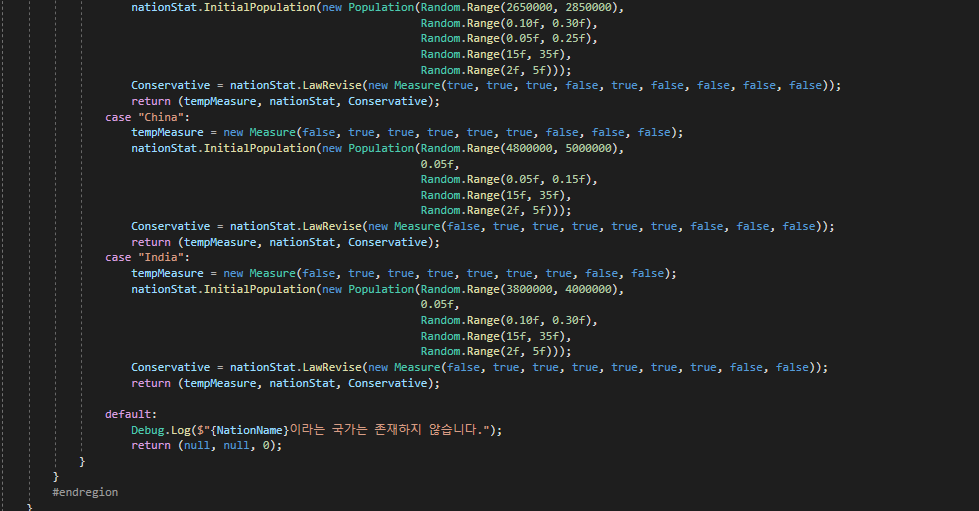
Task: Place cursor on case "China" label
Action: click(x=147, y=117)
